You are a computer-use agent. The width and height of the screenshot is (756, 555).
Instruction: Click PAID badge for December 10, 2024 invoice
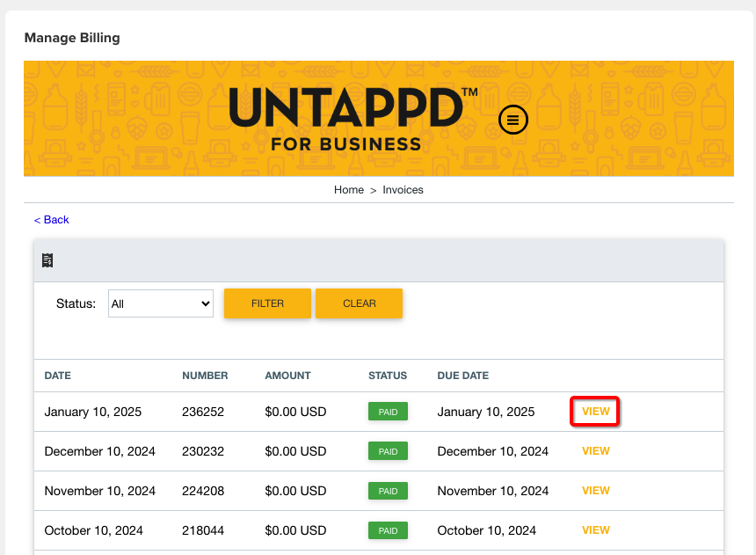389,451
